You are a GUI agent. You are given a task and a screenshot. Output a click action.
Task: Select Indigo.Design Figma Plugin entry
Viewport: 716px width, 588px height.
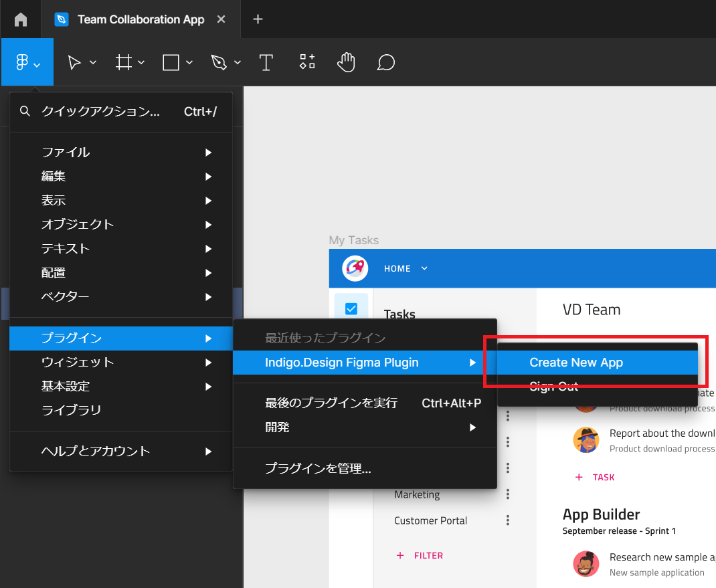coord(365,363)
